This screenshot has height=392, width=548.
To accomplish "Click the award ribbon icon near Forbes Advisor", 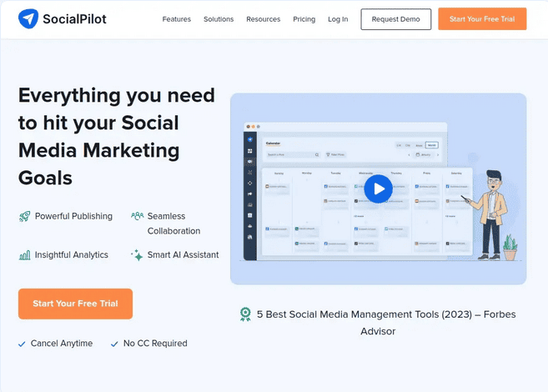I will click(x=245, y=314).
